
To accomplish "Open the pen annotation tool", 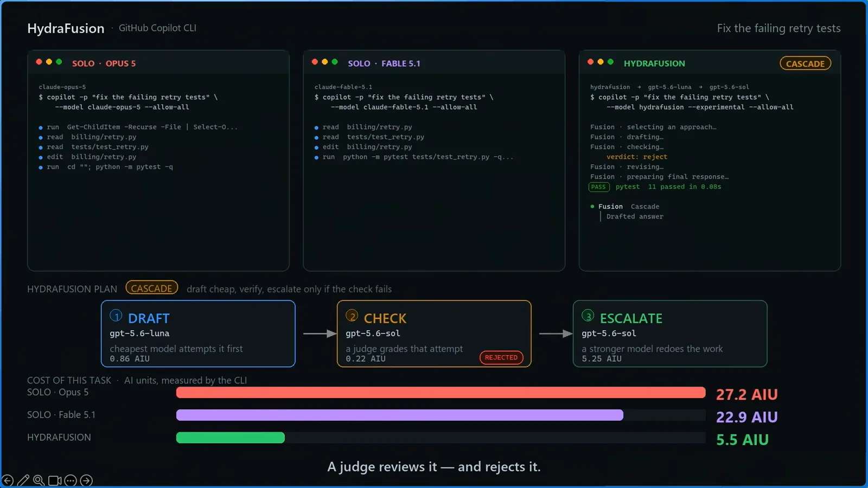I will click(x=23, y=480).
